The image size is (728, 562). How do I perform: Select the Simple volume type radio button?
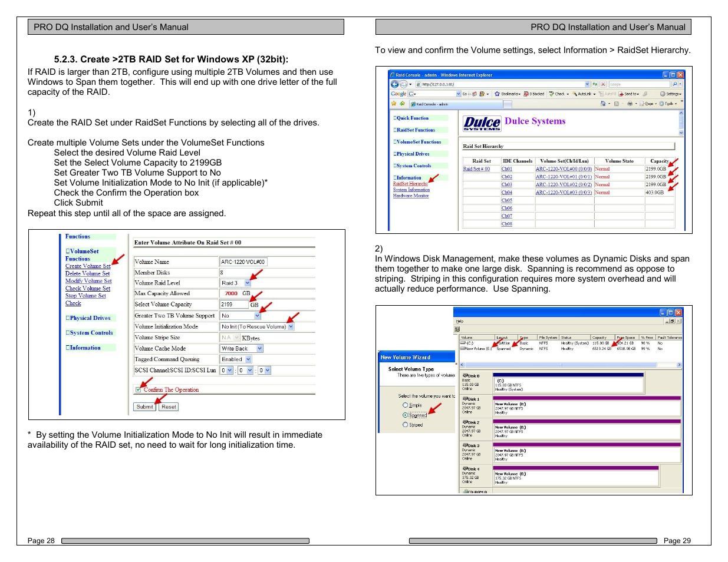point(406,405)
